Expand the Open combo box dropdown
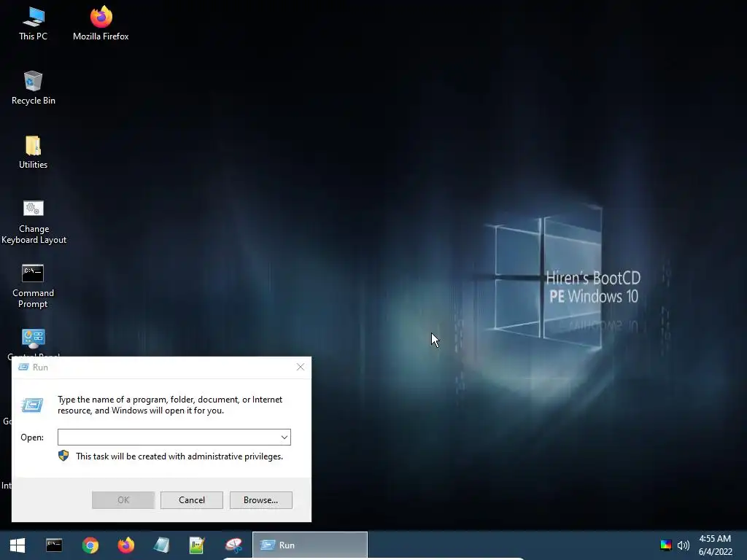Viewport: 747px width, 560px height. [285, 437]
